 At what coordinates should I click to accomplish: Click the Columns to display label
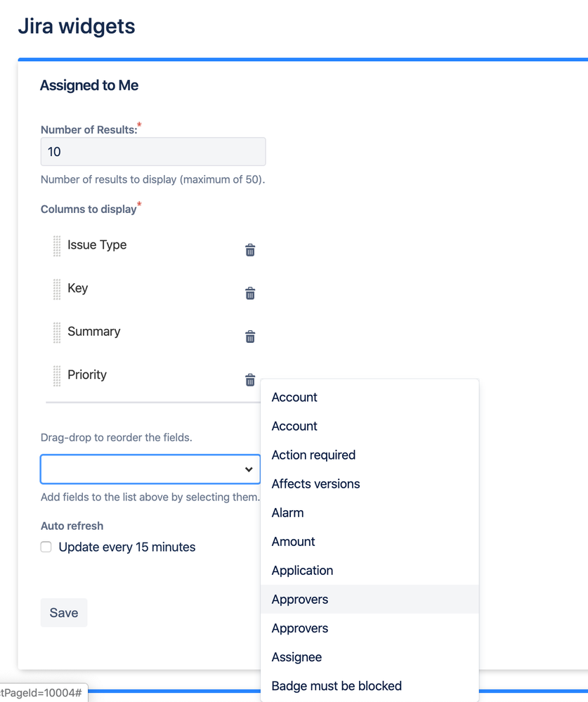point(89,209)
